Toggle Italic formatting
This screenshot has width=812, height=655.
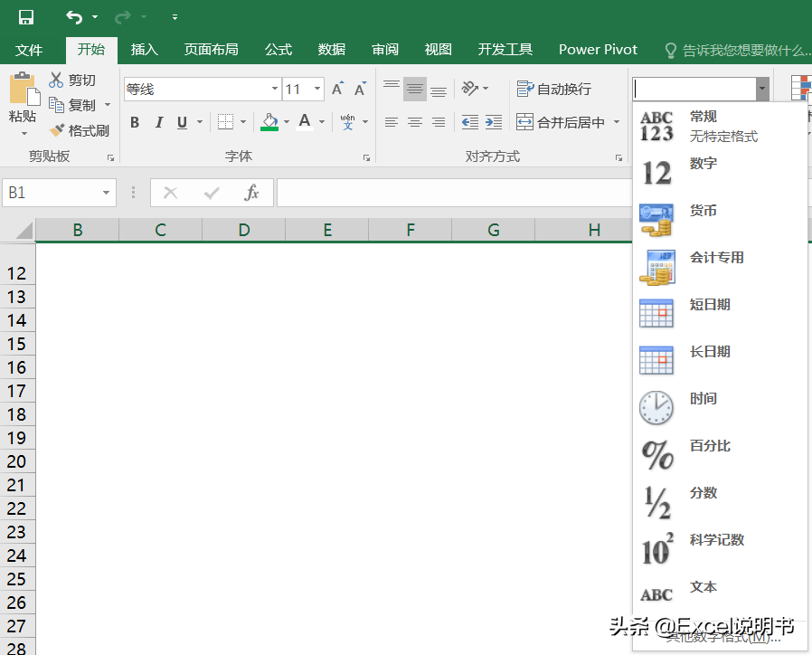(159, 122)
